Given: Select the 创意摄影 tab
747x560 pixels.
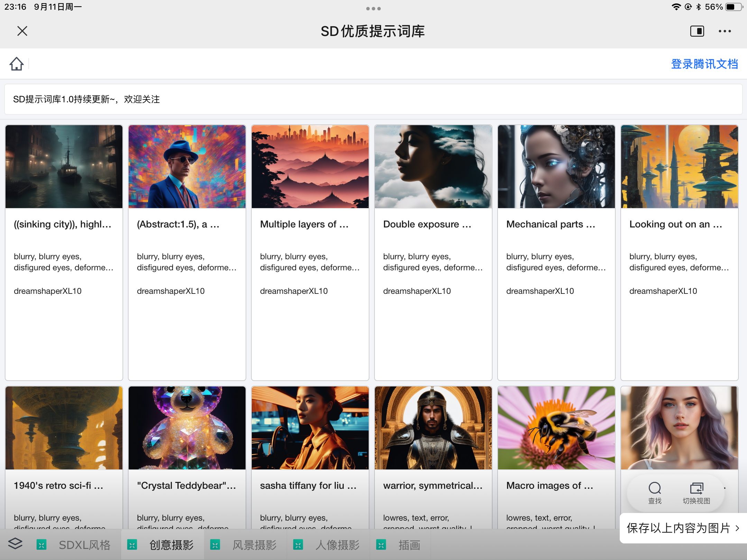Looking at the screenshot, I should click(x=171, y=545).
